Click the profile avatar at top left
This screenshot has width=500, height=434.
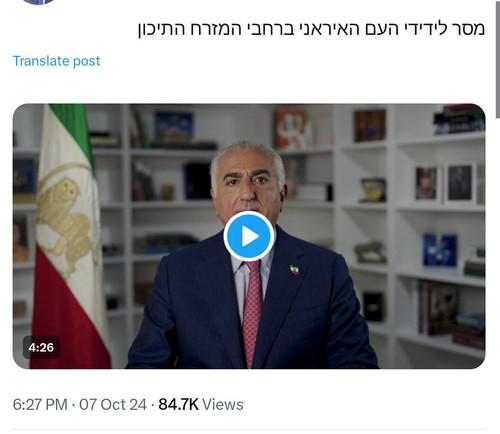pyautogui.click(x=38, y=2)
